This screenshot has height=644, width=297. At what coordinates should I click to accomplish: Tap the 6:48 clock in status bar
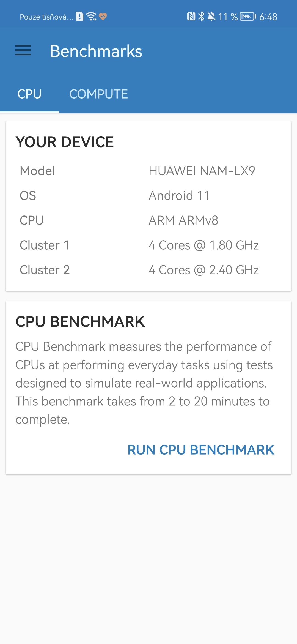268,17
